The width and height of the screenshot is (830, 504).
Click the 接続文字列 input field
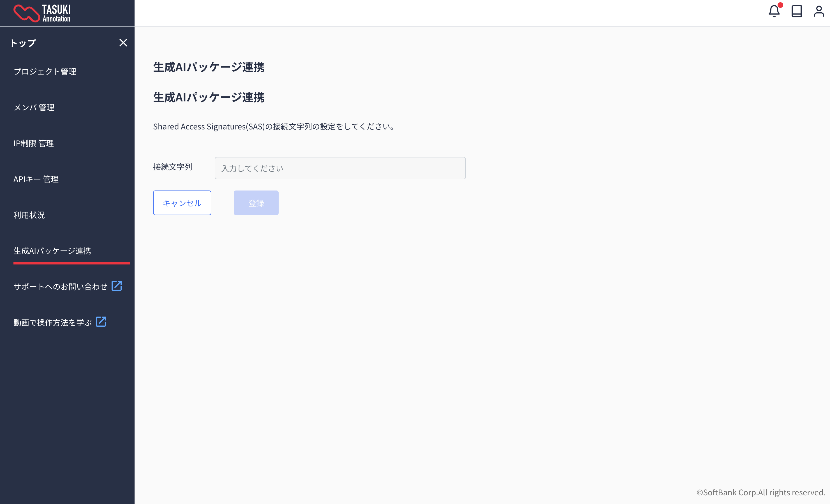[x=340, y=168]
